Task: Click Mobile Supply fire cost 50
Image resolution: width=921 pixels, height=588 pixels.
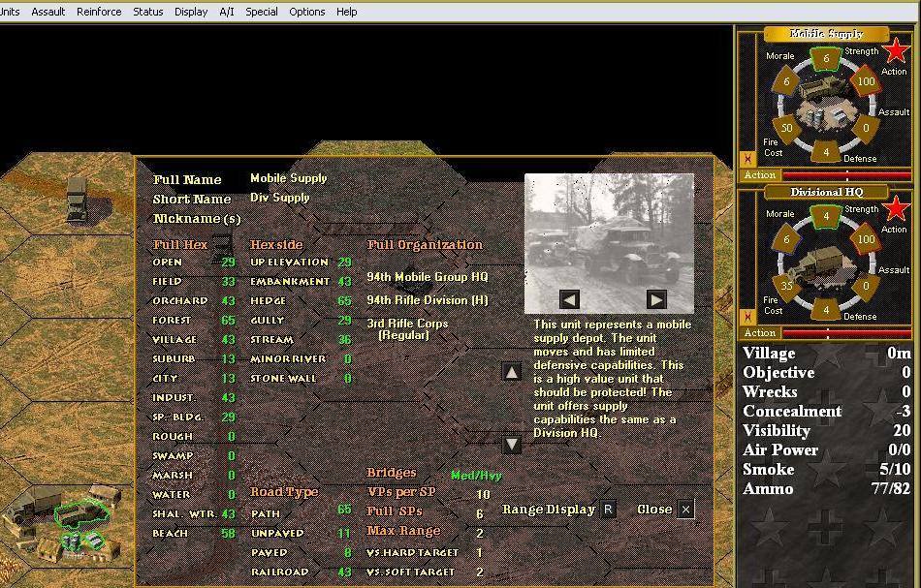Action: pyautogui.click(x=786, y=128)
